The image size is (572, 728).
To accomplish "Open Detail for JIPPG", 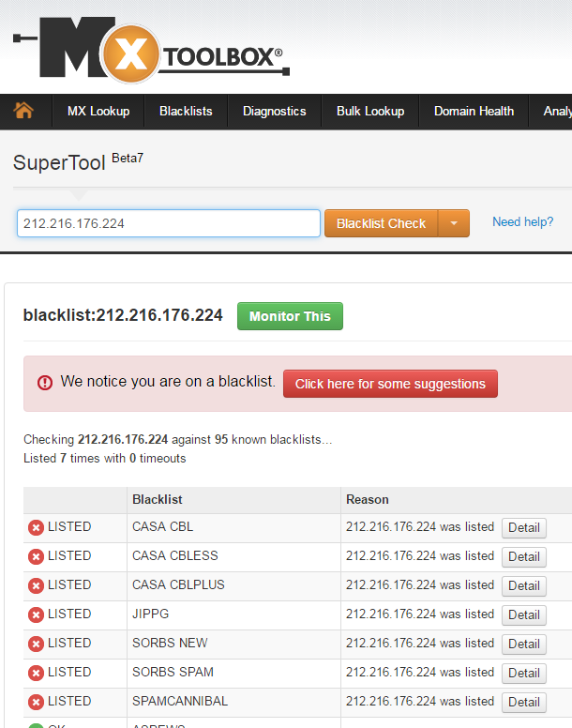I will [524, 614].
